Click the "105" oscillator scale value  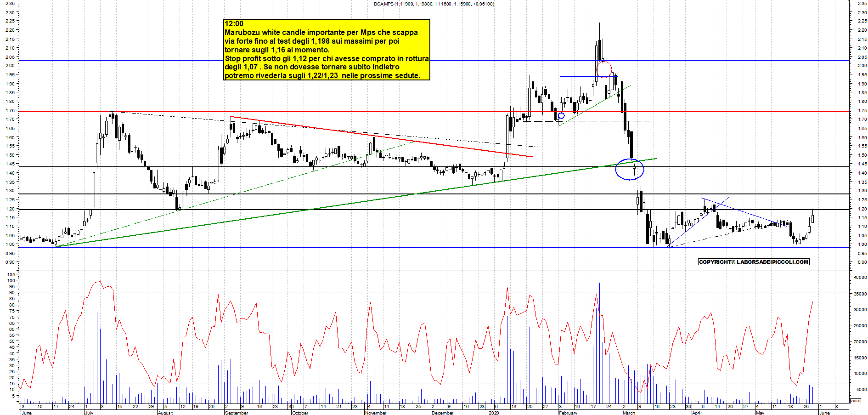[11, 274]
